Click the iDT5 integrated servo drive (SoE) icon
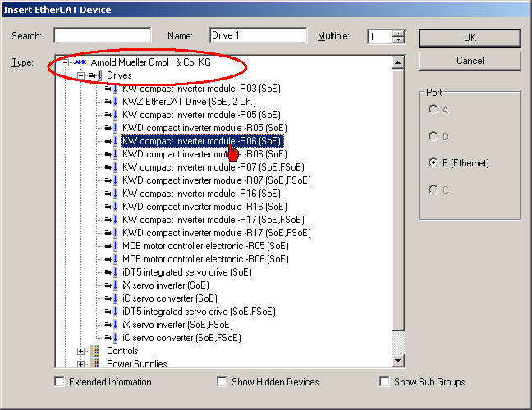Screen dimensions: 532x410 click(111, 272)
